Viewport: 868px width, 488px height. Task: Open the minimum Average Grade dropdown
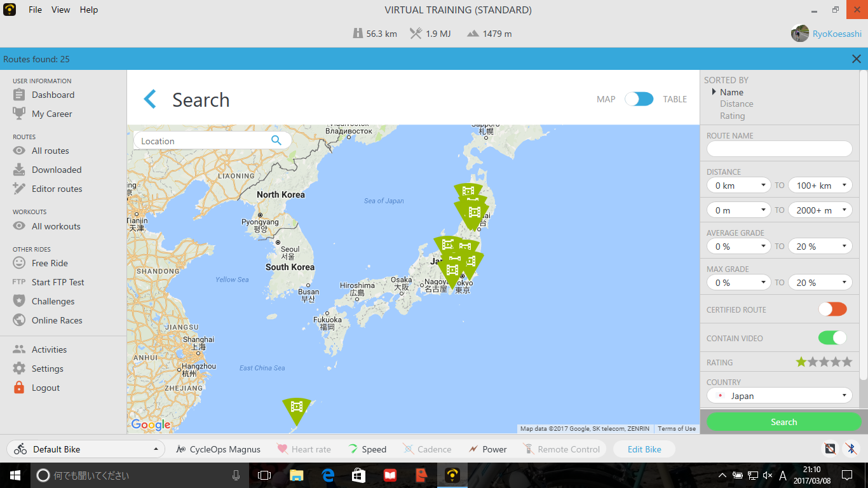tap(738, 247)
